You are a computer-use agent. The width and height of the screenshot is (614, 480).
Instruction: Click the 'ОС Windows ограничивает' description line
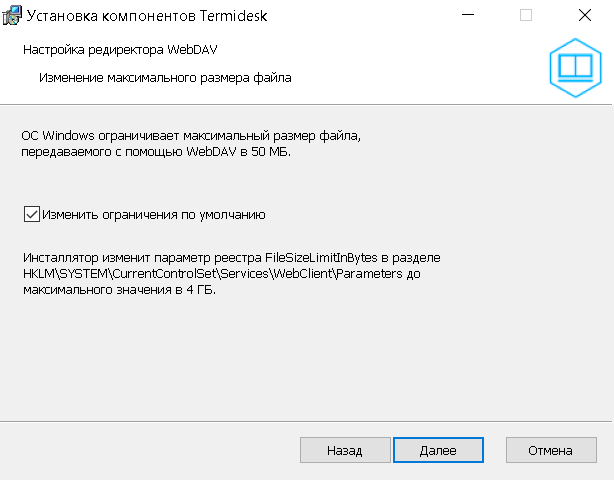pyautogui.click(x=191, y=136)
